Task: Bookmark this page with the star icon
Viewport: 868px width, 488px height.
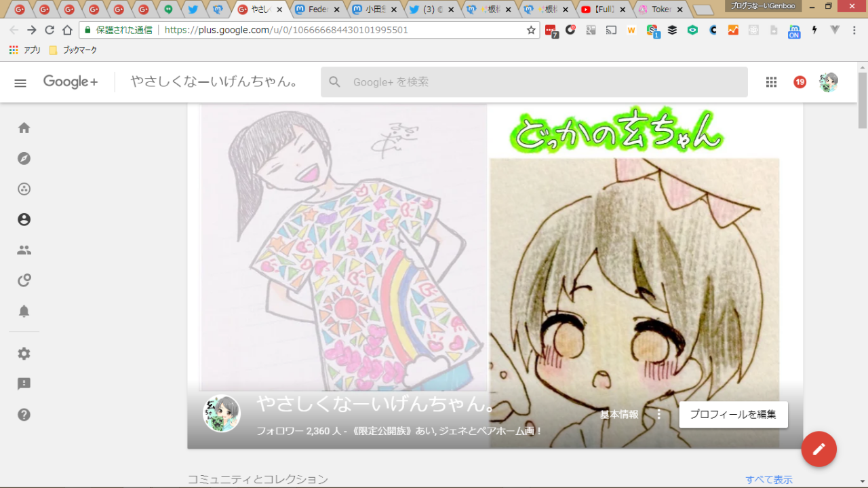Action: pyautogui.click(x=531, y=30)
